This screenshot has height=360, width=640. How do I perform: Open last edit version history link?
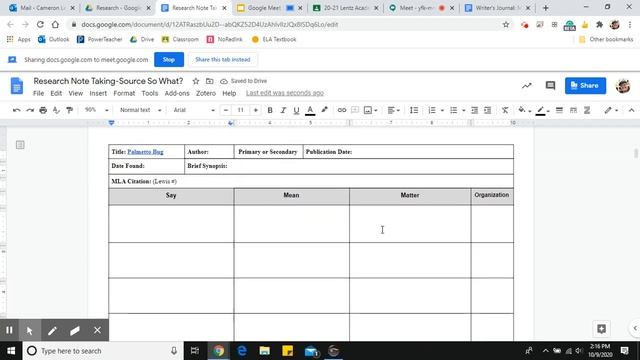(x=284, y=93)
